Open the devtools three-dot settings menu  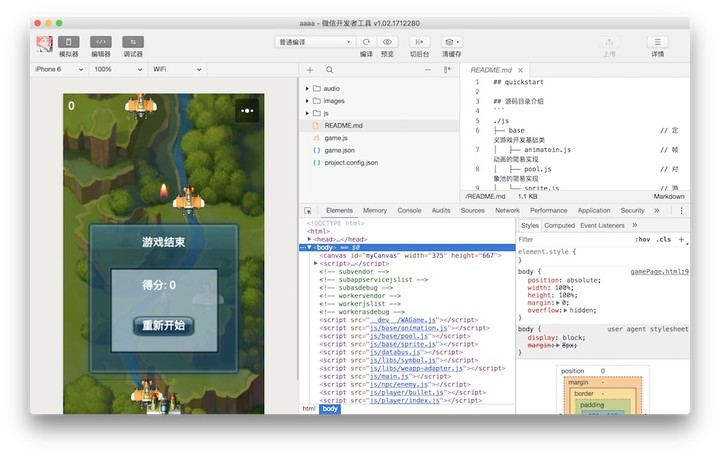tap(681, 211)
